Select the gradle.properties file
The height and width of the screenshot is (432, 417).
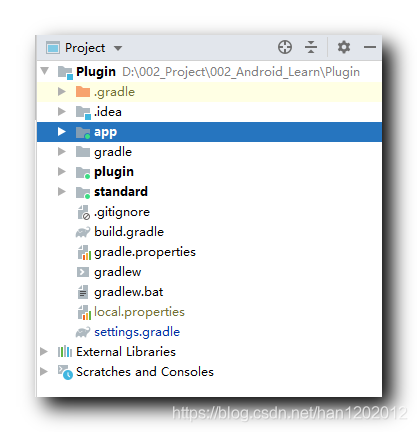click(145, 252)
